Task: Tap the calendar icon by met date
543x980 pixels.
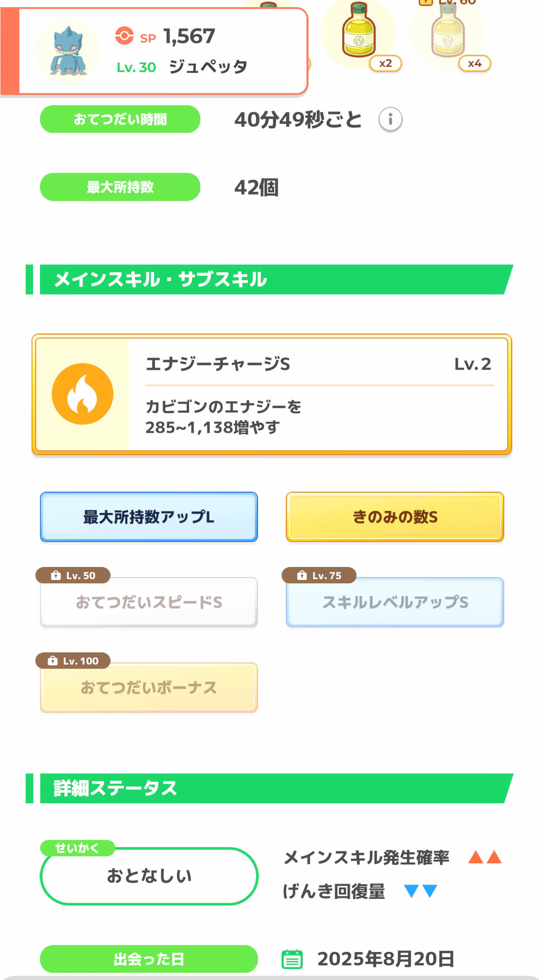Action: (292, 959)
